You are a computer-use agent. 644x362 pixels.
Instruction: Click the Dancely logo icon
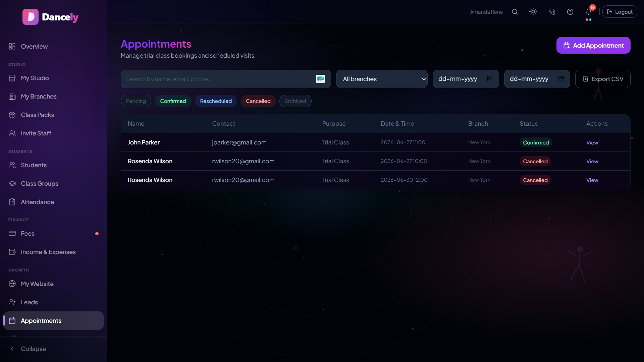(31, 17)
